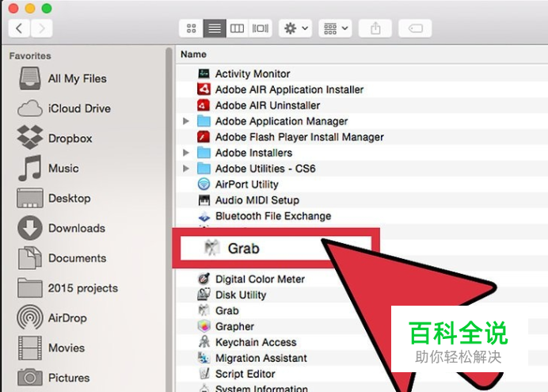Select the Activity Monitor app icon

(204, 74)
